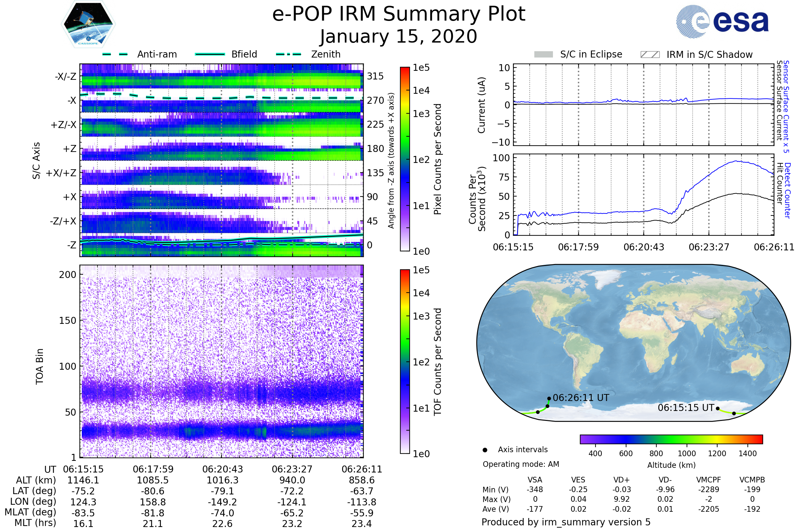Viewport: 798px width, 532px height.
Task: Click the 06:26:11 UT orbit marker on map
Action: coord(549,399)
